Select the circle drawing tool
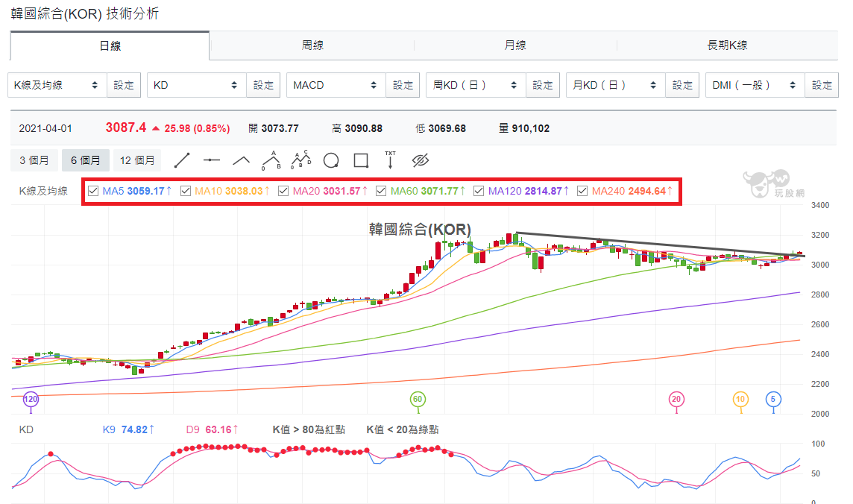853x504 pixels. coord(331,160)
